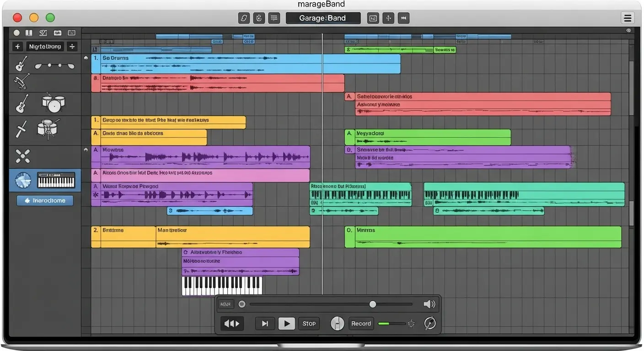Select the second track's instrument icon

[21, 82]
